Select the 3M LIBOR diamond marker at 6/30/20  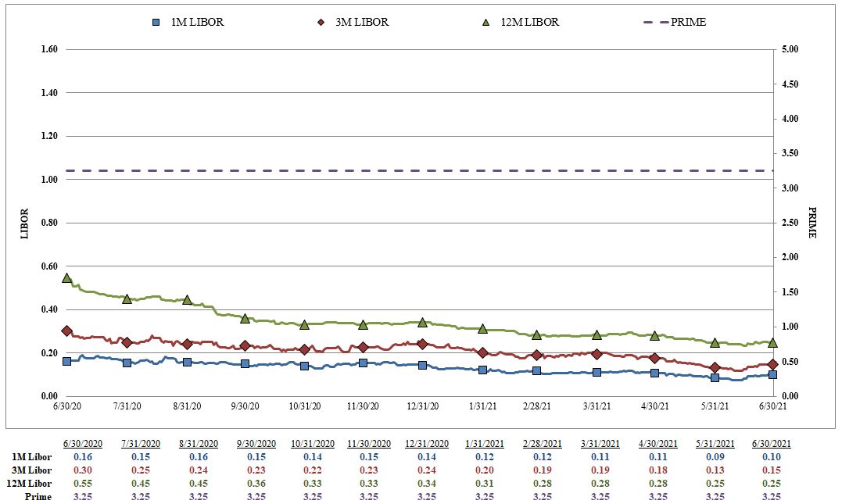click(x=67, y=331)
